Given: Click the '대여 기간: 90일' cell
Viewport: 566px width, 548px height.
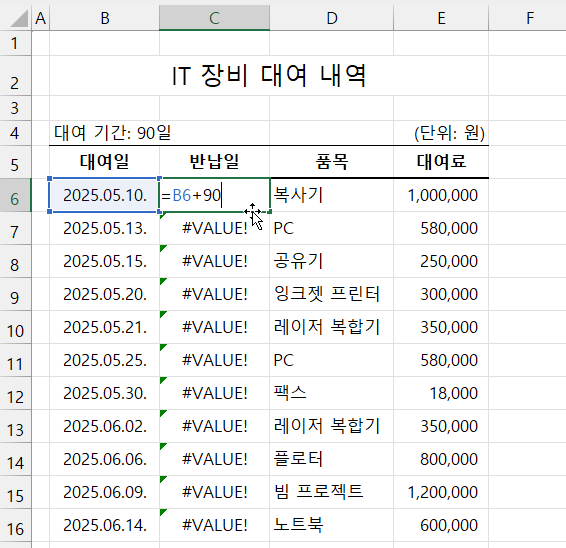Looking at the screenshot, I should 112,133.
